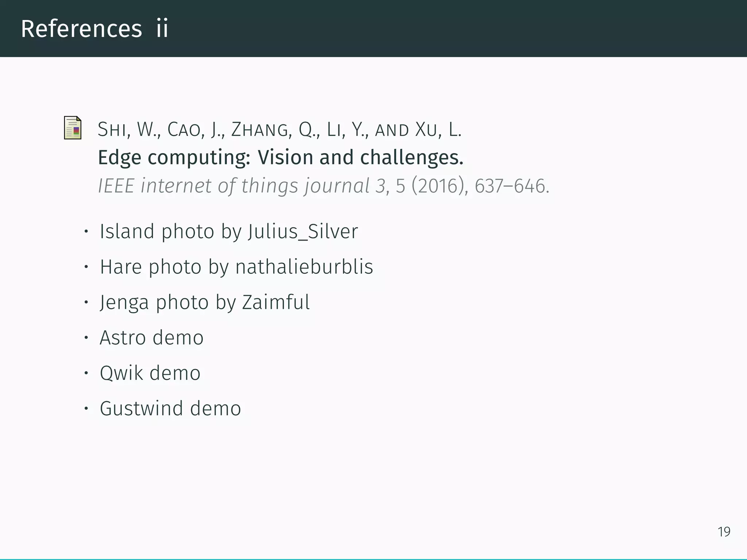Screen dimensions: 747x560
Task: Click the paper title Edge computing: Vision and challenges
Action: 280,157
